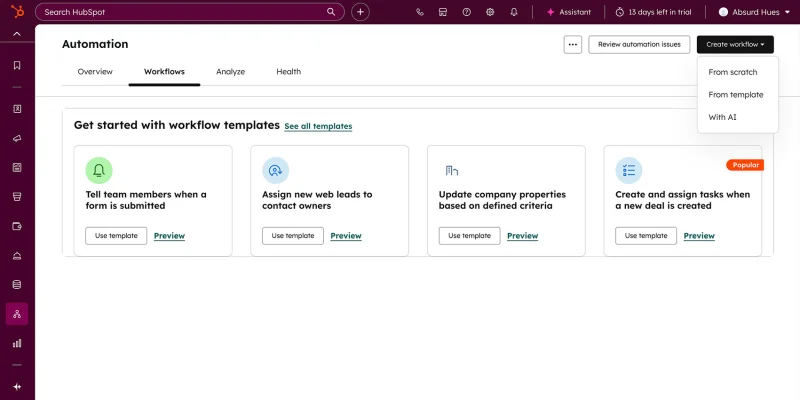The width and height of the screenshot is (800, 400).
Task: Collapse the sidebar with the up chevron
Action: pos(17,34)
